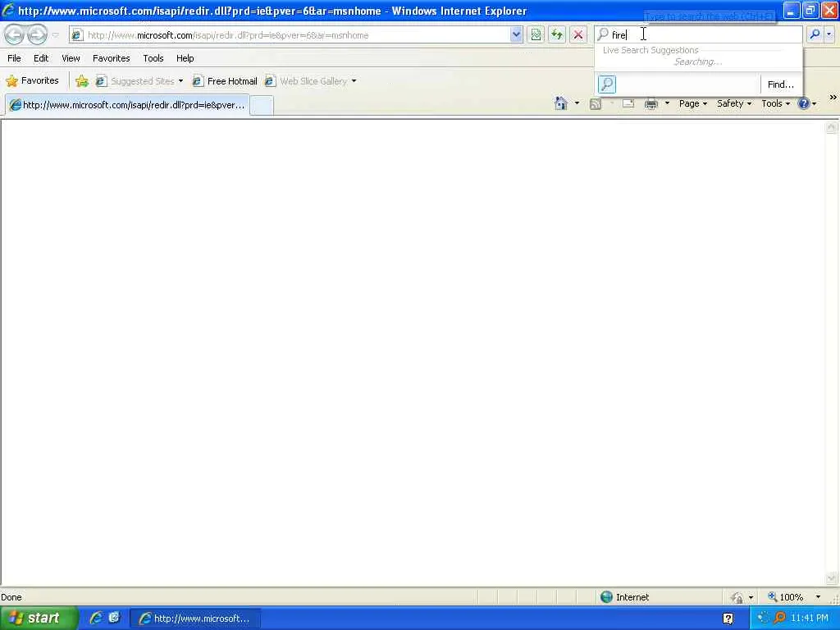The height and width of the screenshot is (630, 840).
Task: Open the Web Slice Gallery link
Action: click(x=306, y=81)
